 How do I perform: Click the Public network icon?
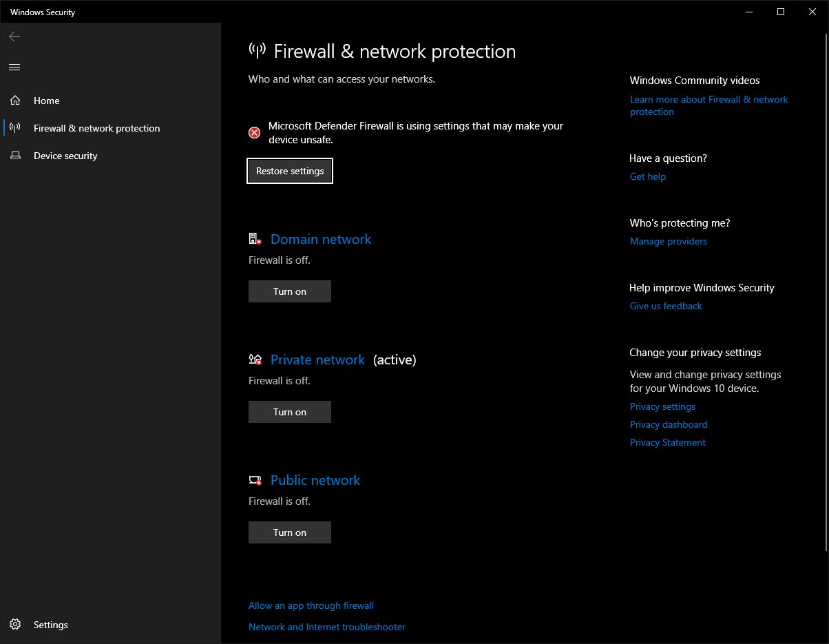click(255, 480)
